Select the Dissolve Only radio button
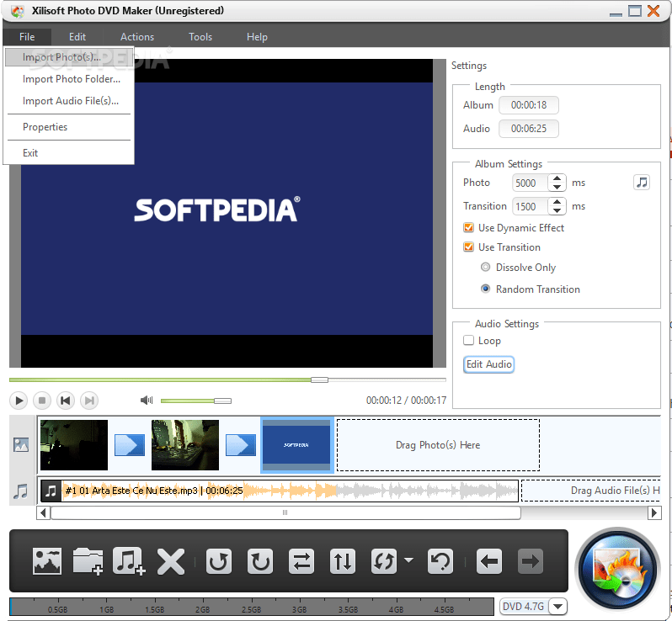 click(x=485, y=268)
